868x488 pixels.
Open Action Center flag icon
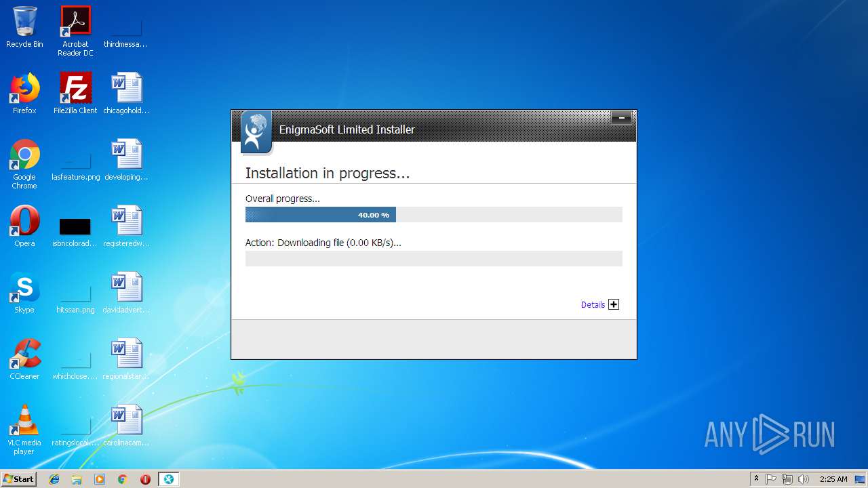(771, 479)
